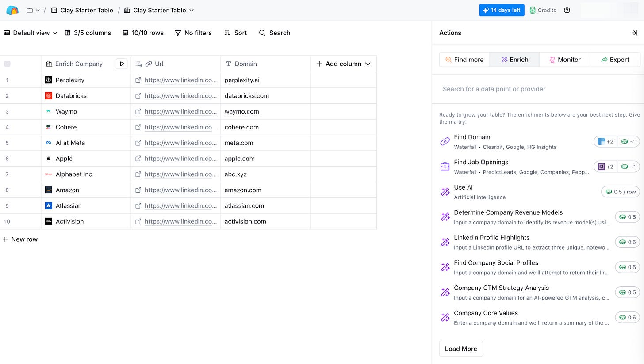Click the Find Domain link icon
The height and width of the screenshot is (364, 644).
[x=445, y=141]
